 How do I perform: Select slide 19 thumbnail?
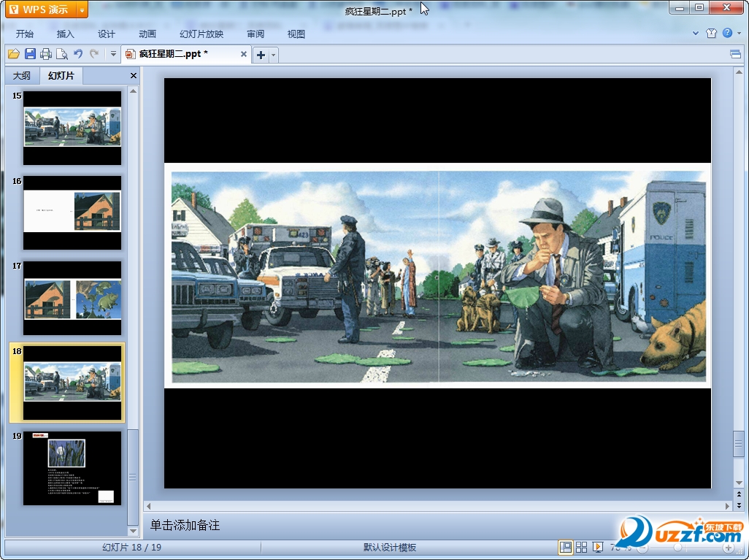pyautogui.click(x=72, y=468)
